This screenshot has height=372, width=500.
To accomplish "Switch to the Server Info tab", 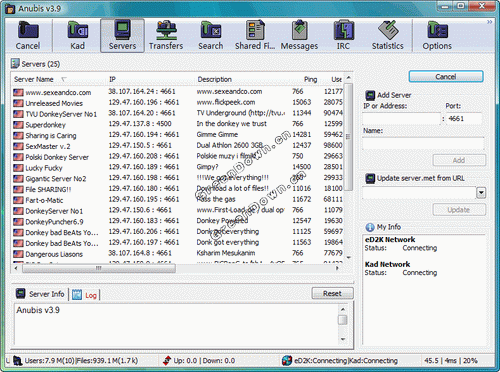I will [x=40, y=294].
